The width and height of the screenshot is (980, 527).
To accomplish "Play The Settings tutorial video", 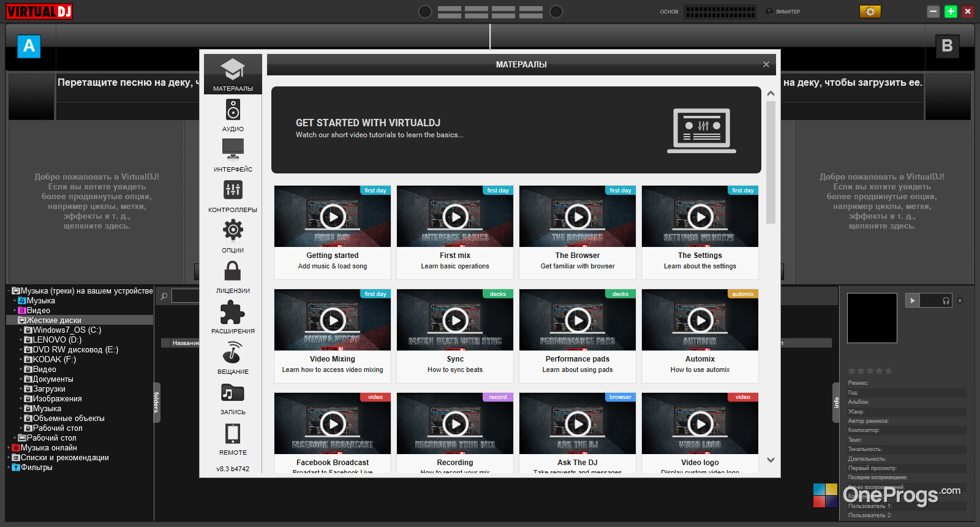I will [700, 216].
